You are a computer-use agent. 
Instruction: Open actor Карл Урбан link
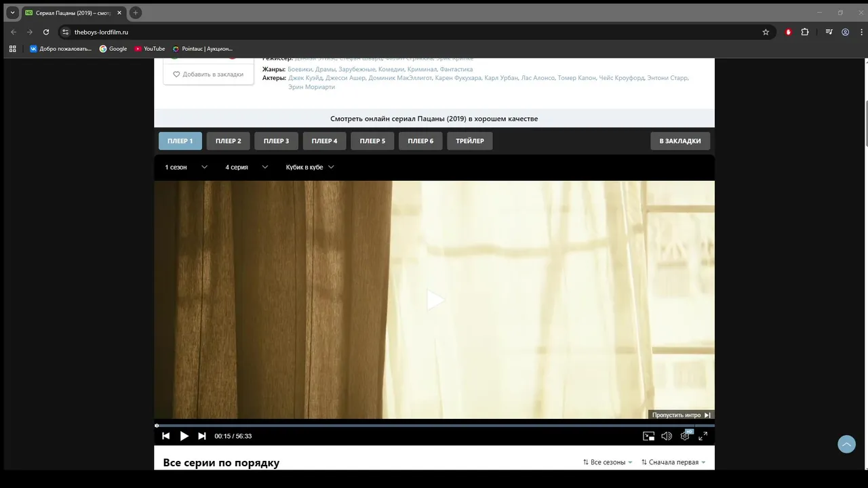point(501,78)
